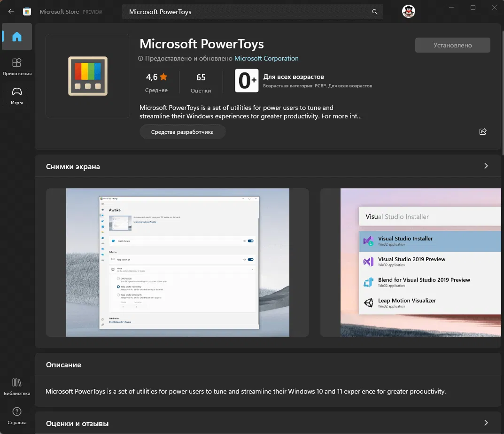Minimize the Microsoft Store window
The image size is (504, 434).
point(451,8)
